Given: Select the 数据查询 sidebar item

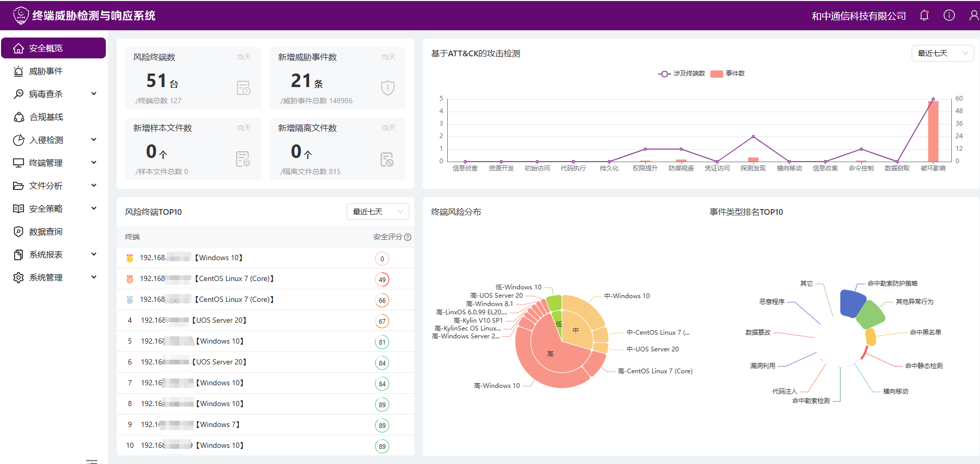Looking at the screenshot, I should [46, 231].
